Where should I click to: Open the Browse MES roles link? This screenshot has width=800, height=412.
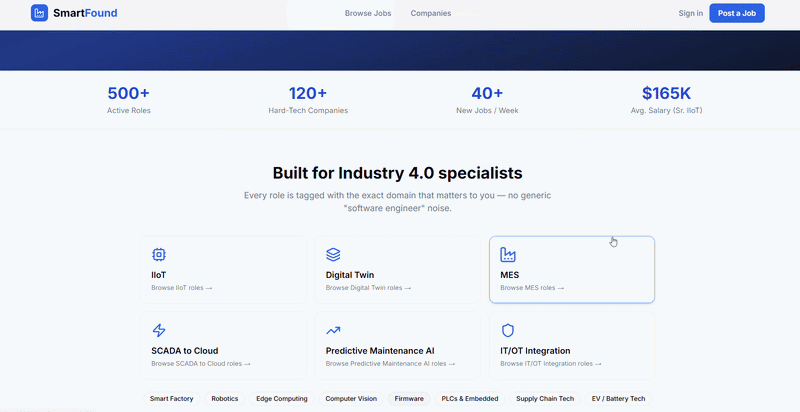pos(532,288)
